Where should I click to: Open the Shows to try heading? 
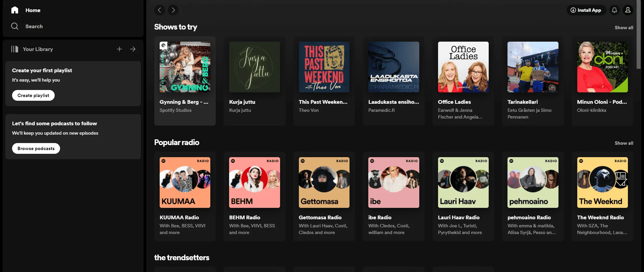click(175, 27)
